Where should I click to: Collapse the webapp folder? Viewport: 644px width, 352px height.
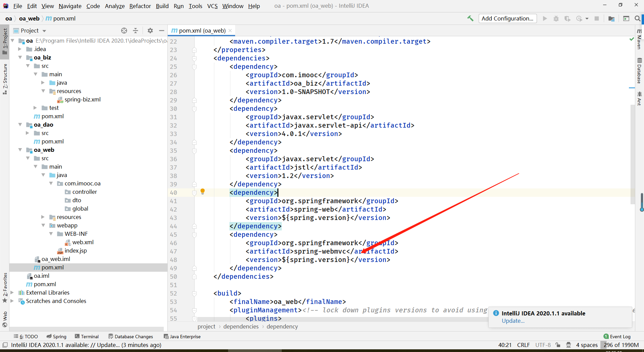43,225
